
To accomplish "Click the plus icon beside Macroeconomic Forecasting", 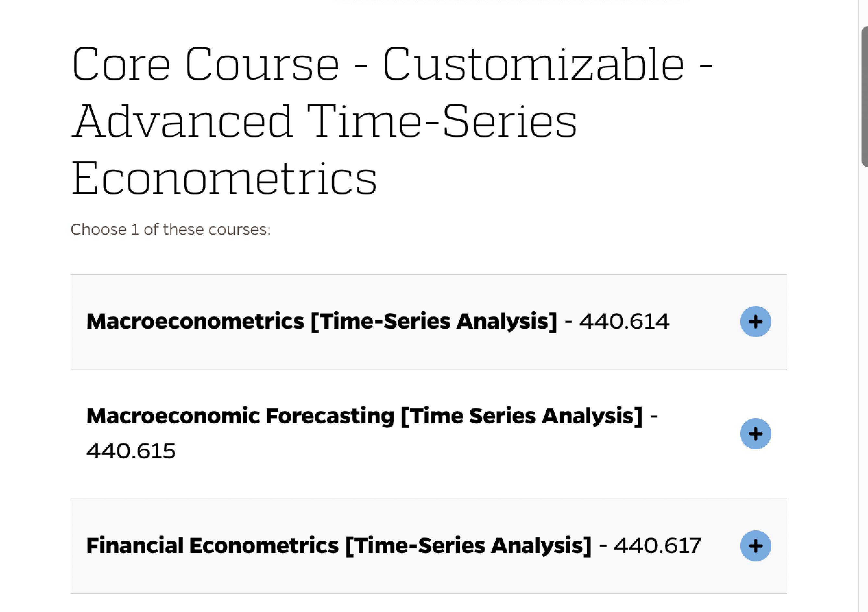I will click(755, 434).
